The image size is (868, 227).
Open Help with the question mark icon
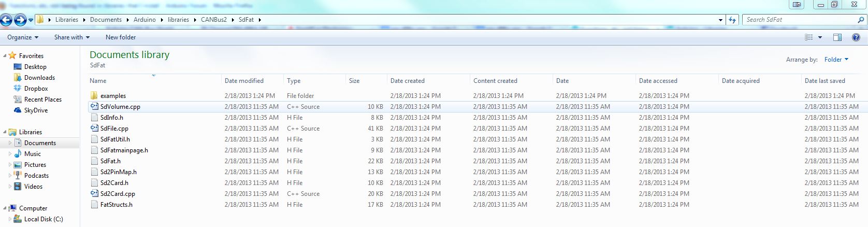[856, 37]
